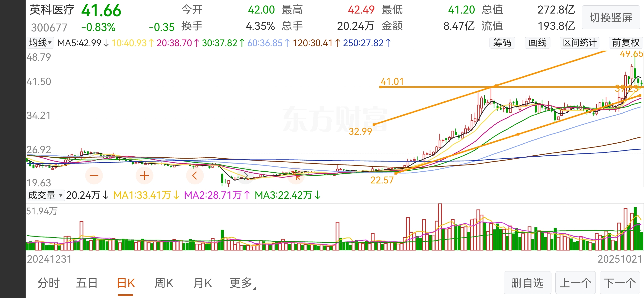The height and width of the screenshot is (298, 644).
Task: Toggle the 画线 drawing mode
Action: 537,43
